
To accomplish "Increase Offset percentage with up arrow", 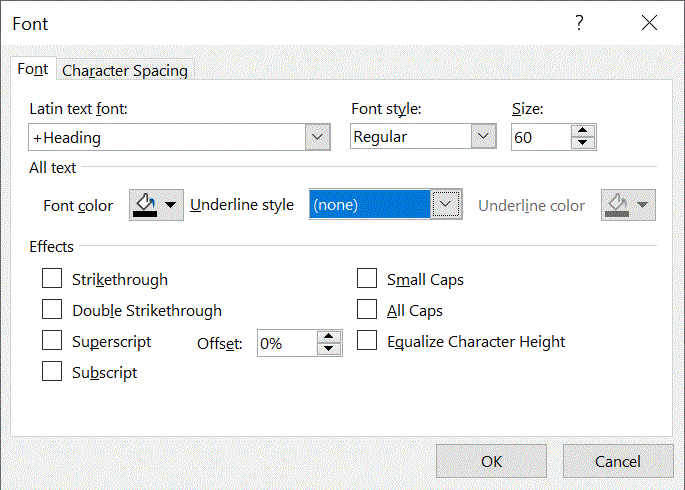I will (x=329, y=337).
